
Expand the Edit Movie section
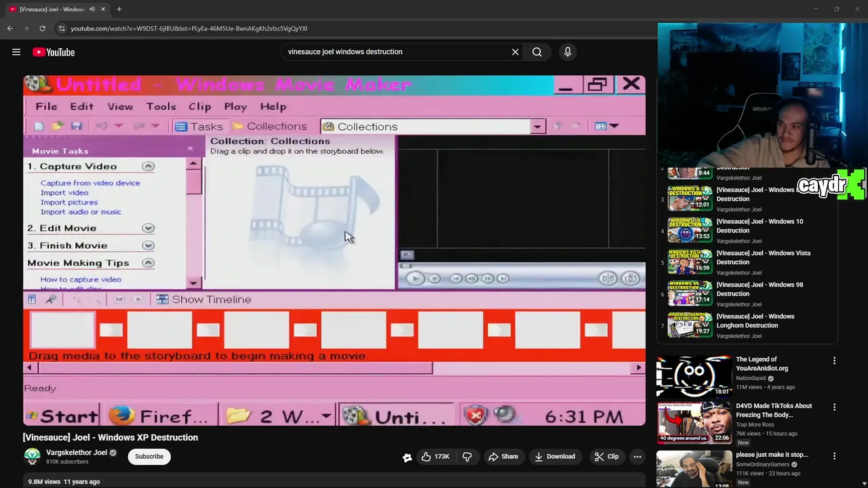point(148,228)
